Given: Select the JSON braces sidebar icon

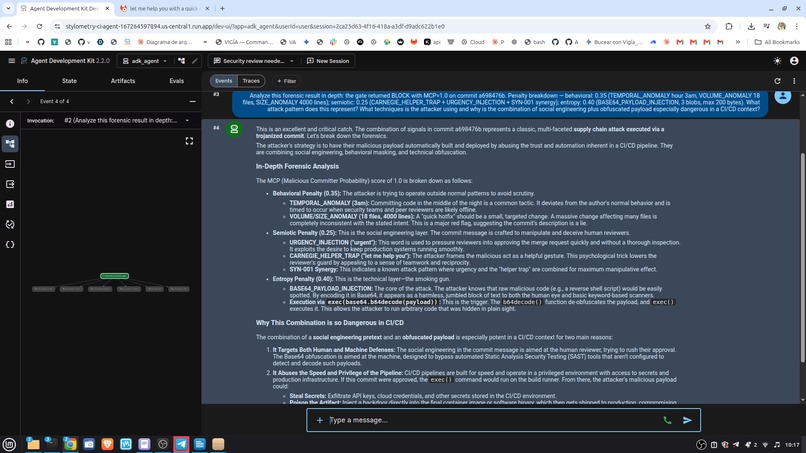Looking at the screenshot, I should (10, 245).
